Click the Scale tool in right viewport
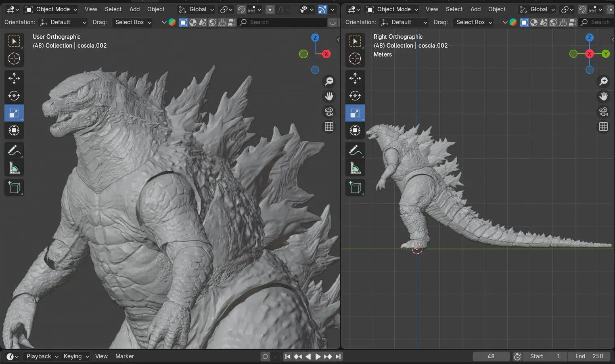 point(355,113)
